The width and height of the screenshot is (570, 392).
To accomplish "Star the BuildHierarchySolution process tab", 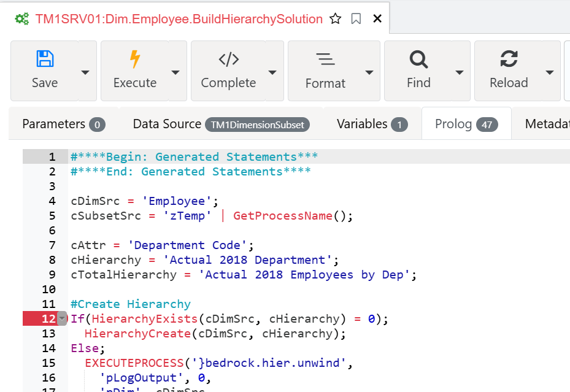I will tap(336, 18).
